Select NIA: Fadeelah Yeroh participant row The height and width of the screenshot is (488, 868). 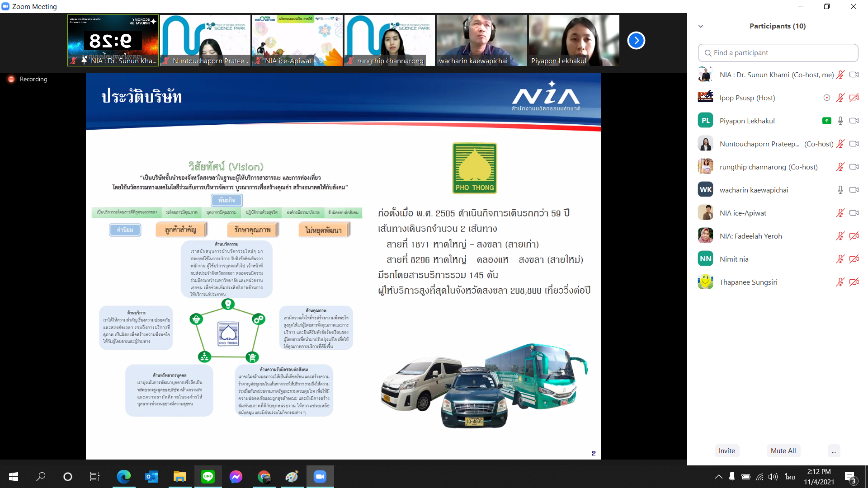[x=750, y=236]
